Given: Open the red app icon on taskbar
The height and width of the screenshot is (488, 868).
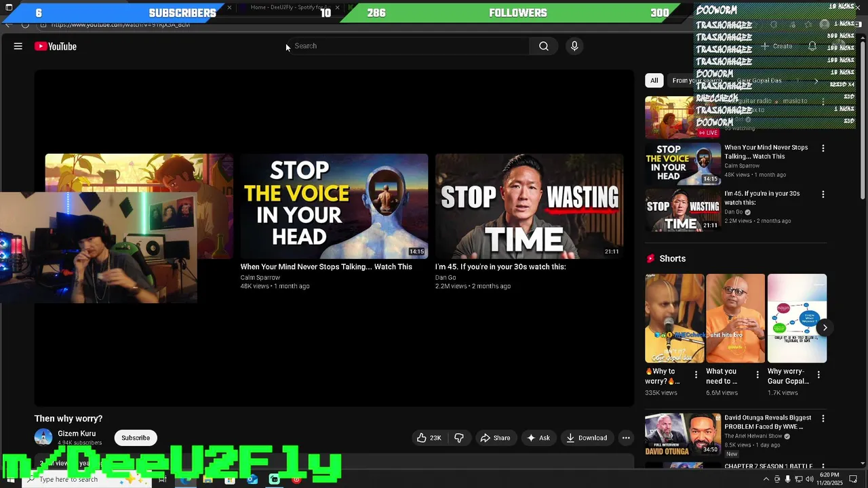Looking at the screenshot, I should [296, 479].
